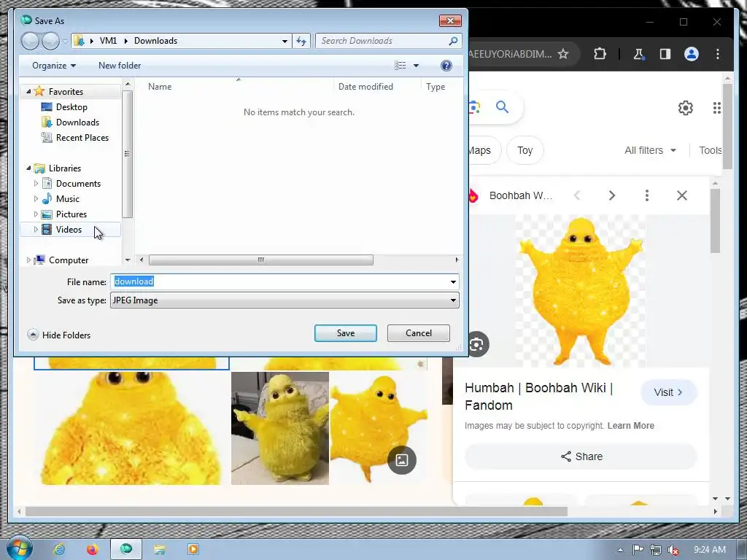747x560 pixels.
Task: Open the Windows Start menu
Action: [x=18, y=548]
